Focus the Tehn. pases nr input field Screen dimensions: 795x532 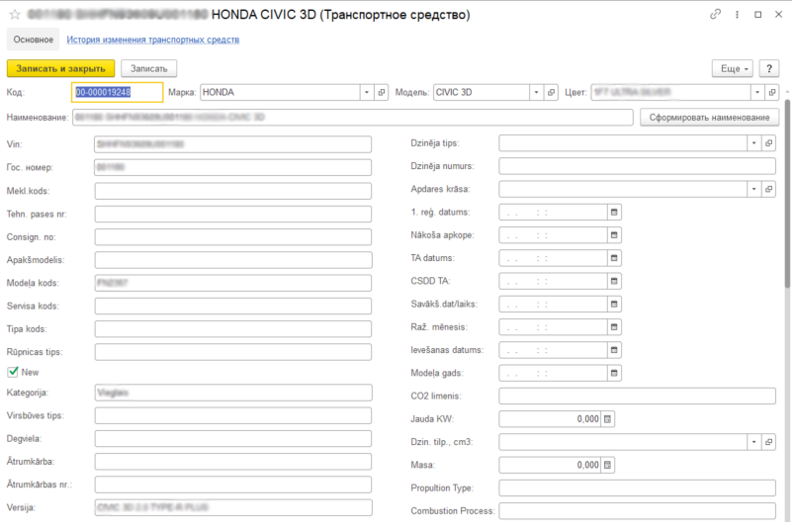pyautogui.click(x=232, y=214)
